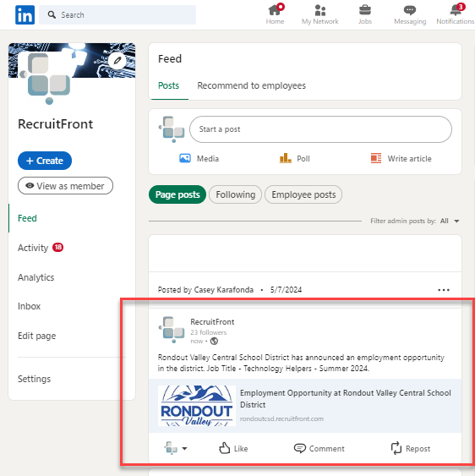Screen dimensions: 475x476
Task: Switch to Recommend to employees tab
Action: point(251,85)
